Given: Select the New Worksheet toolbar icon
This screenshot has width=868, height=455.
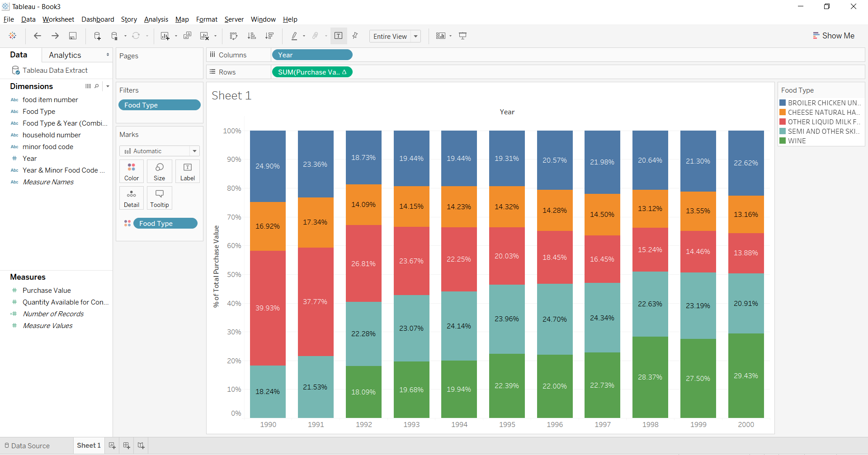Looking at the screenshot, I should (x=165, y=36).
